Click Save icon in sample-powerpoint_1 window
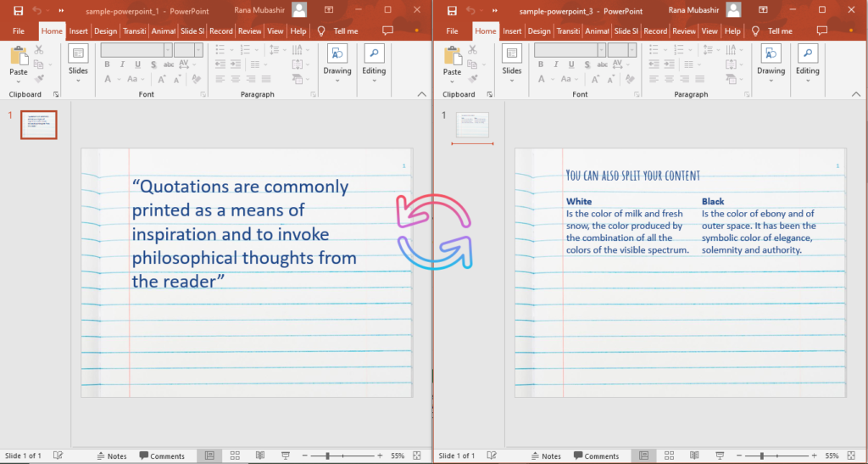 click(x=18, y=10)
